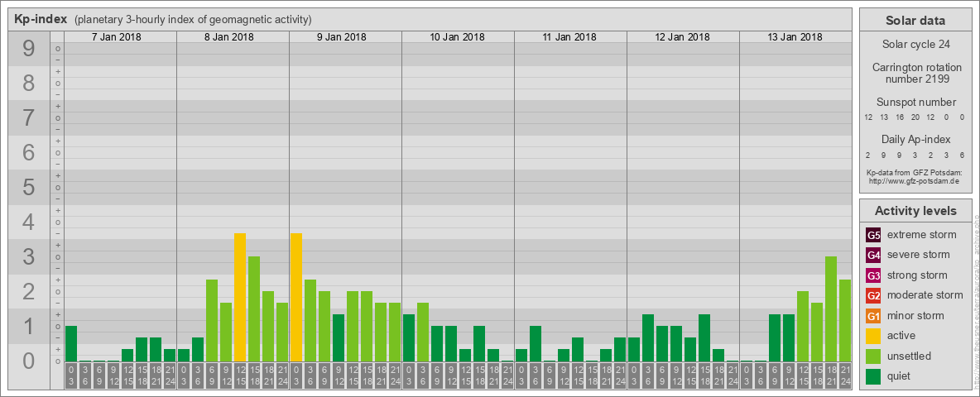This screenshot has width=980, height=397.
Task: Click the '8 Jan 2018' date header
Action: [228, 37]
